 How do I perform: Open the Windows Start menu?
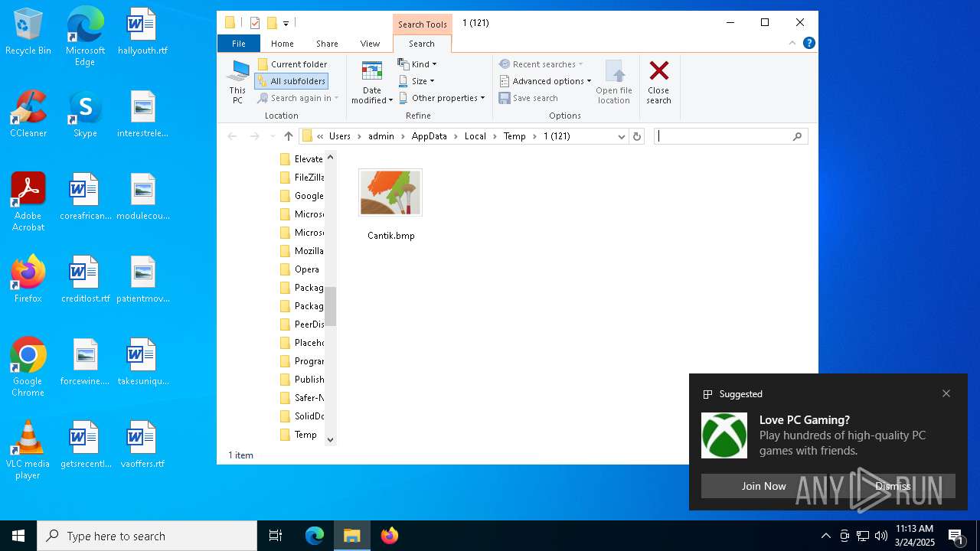click(x=18, y=536)
